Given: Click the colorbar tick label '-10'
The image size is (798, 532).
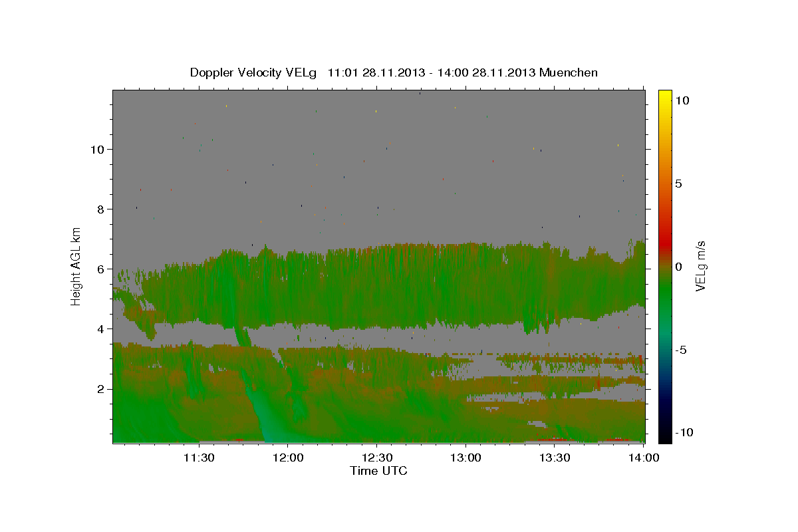Looking at the screenshot, I should coord(685,432).
